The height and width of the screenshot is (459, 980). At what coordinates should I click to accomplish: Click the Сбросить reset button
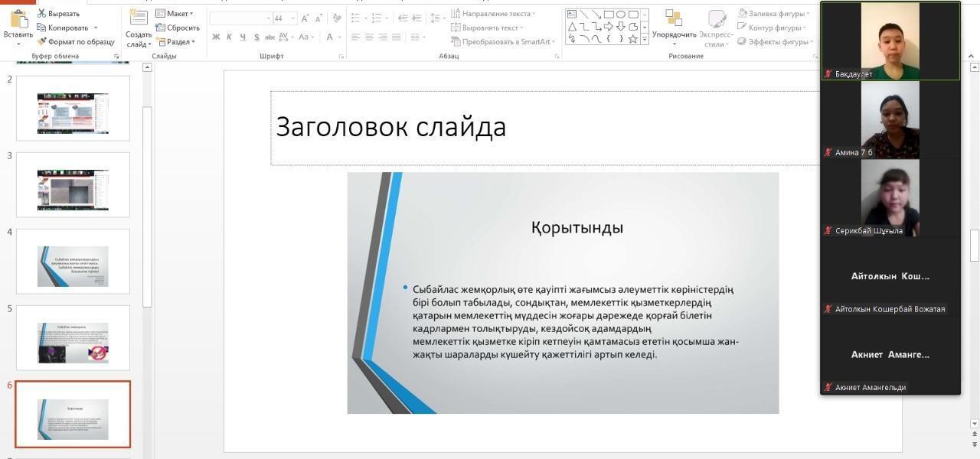pos(178,28)
